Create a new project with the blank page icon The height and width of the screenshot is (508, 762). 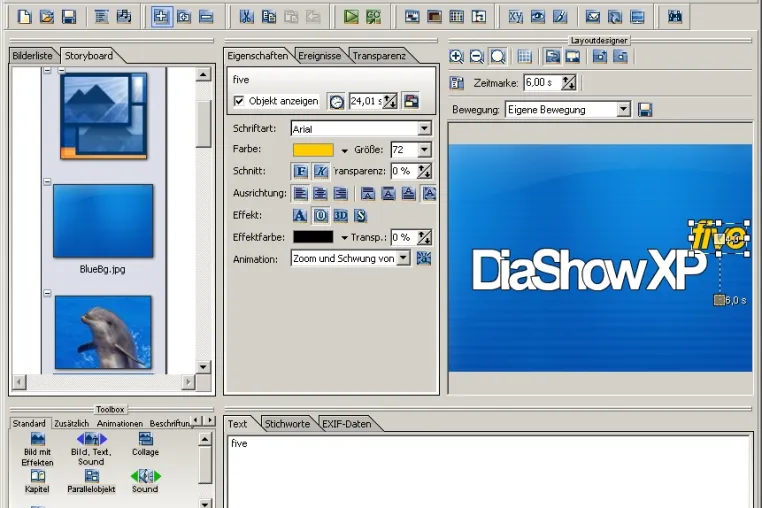tap(24, 17)
